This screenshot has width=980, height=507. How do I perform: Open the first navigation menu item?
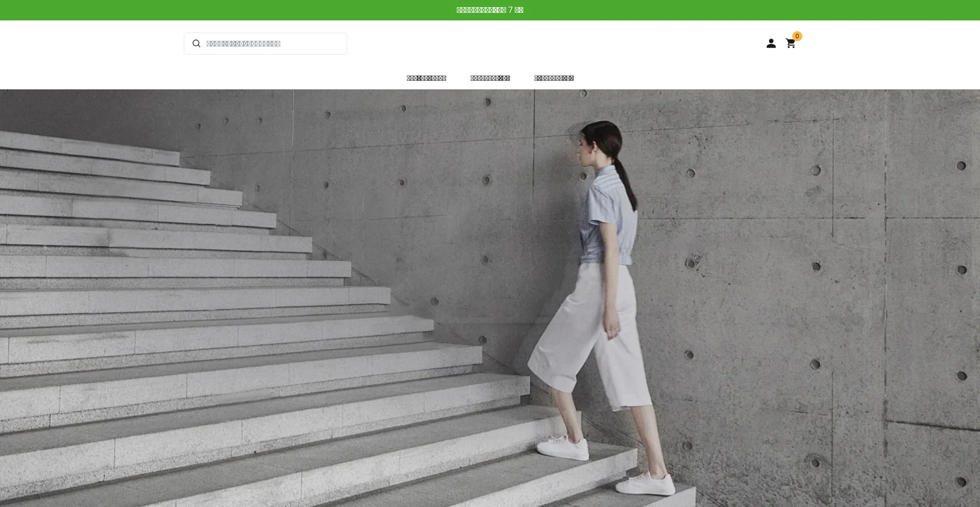click(x=426, y=78)
